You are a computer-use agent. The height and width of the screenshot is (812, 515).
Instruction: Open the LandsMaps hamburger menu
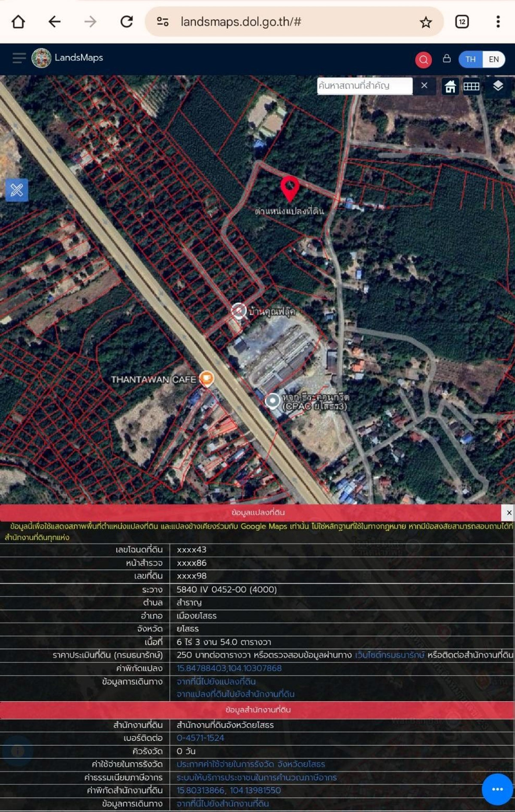point(19,58)
